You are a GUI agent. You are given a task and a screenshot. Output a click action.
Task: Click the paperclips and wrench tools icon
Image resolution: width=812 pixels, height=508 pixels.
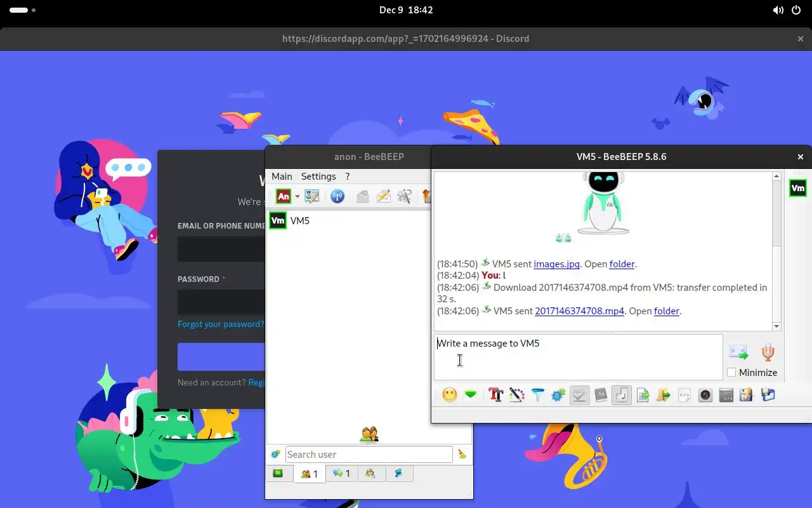[x=405, y=196]
